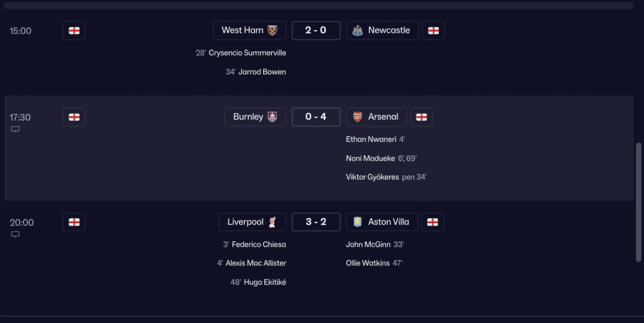
Task: Open the 2 - 0 match score
Action: tap(316, 30)
